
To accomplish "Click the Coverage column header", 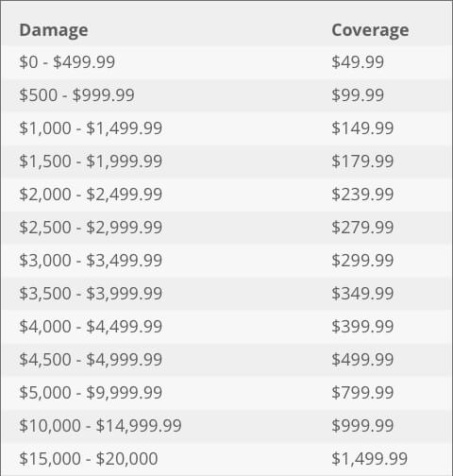I will coord(370,31).
